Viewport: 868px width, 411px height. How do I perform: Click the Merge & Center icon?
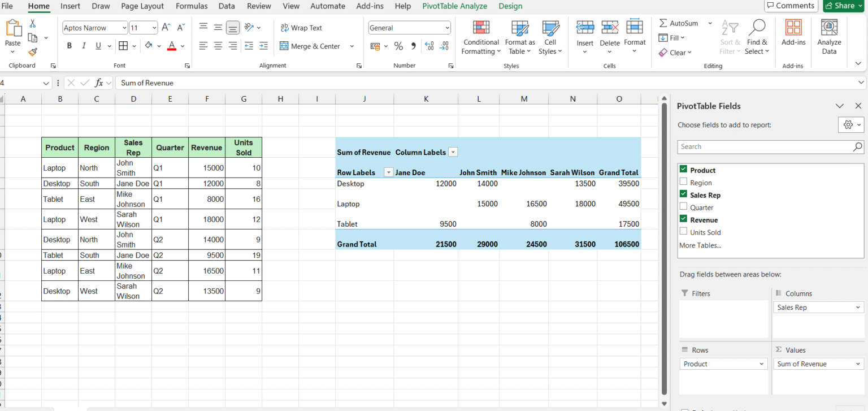click(x=284, y=46)
